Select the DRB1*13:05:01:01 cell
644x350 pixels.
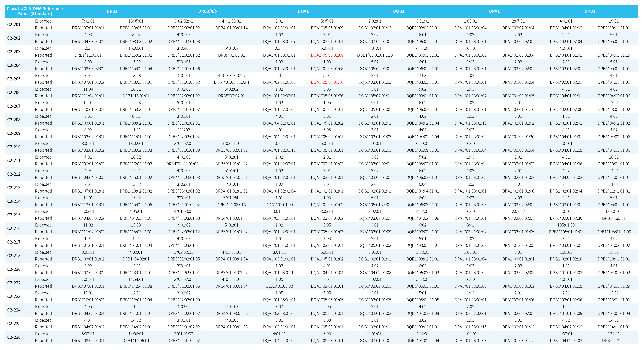[136, 28]
